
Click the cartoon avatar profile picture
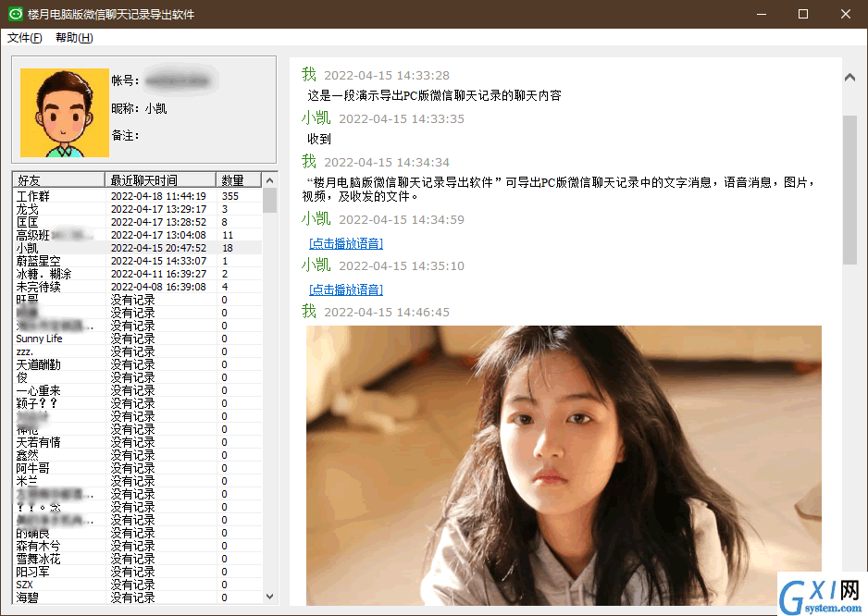coord(65,113)
